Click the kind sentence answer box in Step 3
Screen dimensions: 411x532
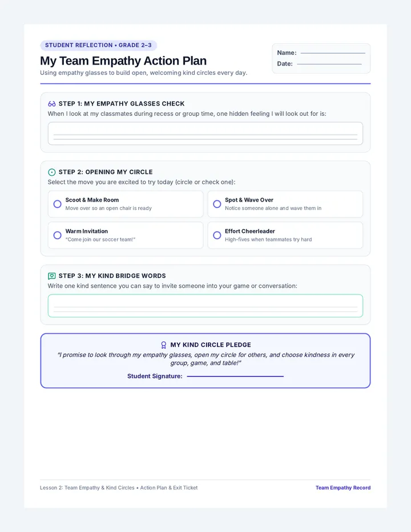[x=205, y=306]
